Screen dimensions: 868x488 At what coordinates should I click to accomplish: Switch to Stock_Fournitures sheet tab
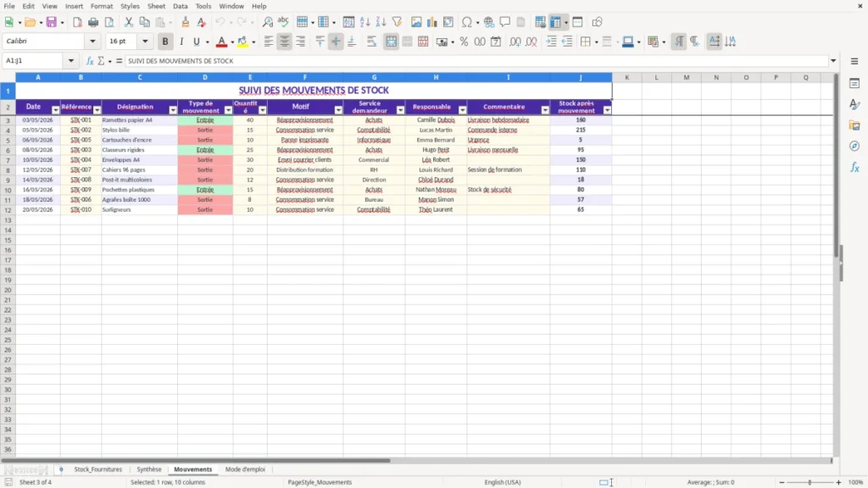[x=98, y=469]
